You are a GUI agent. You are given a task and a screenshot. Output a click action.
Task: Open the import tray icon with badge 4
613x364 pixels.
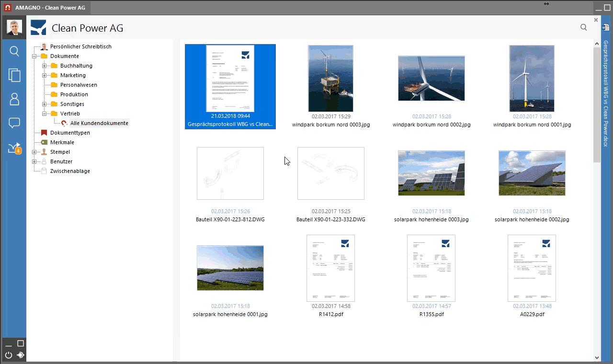[x=14, y=148]
